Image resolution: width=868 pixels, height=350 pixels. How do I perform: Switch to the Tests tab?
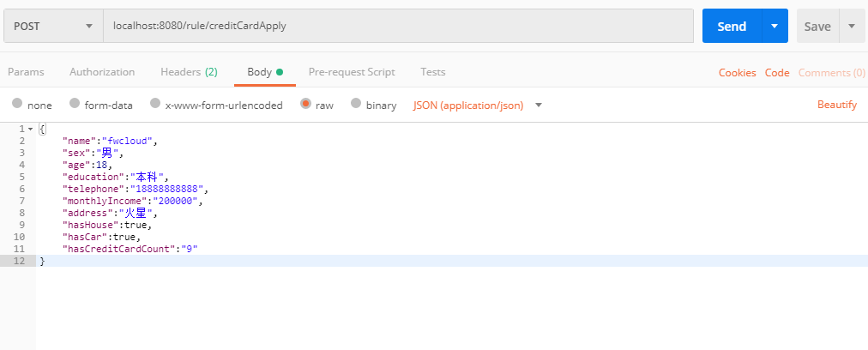tap(432, 72)
